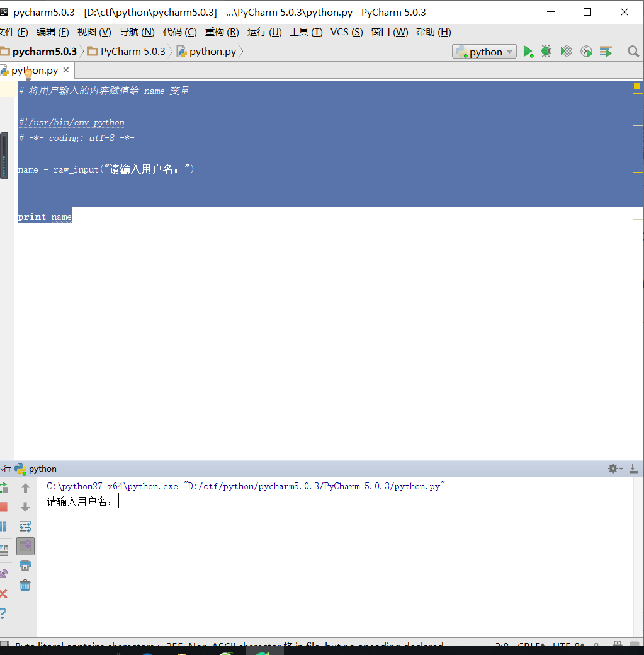Click the console input area after prompt
Image resolution: width=644 pixels, height=655 pixels.
(119, 501)
